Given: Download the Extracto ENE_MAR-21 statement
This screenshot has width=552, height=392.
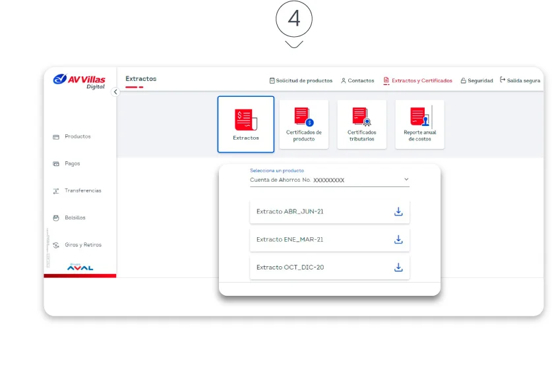Looking at the screenshot, I should (398, 239).
